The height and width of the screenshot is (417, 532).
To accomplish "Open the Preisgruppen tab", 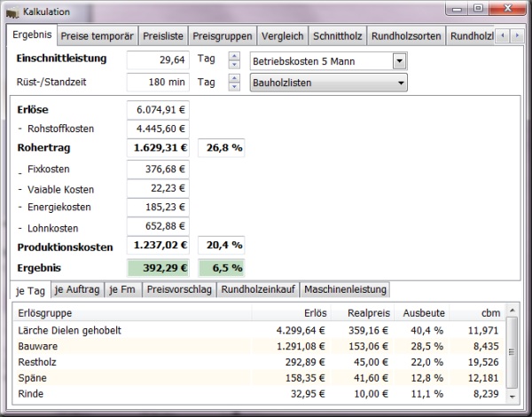I will [223, 36].
